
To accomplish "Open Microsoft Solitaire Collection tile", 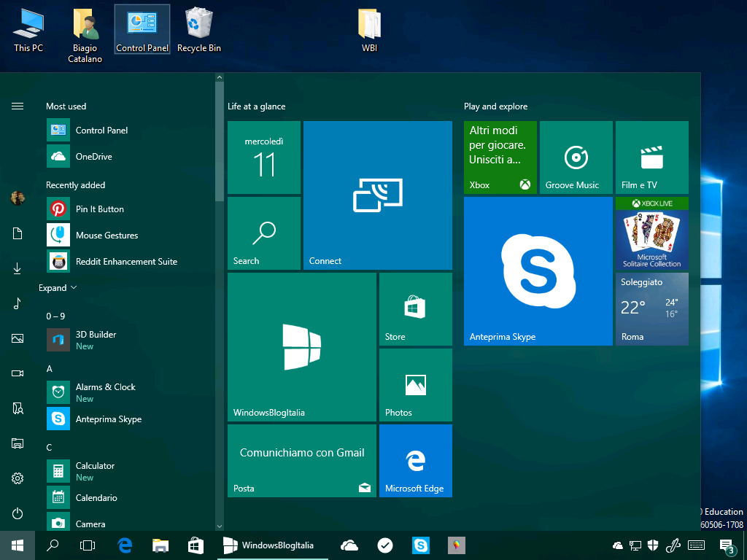I will pyautogui.click(x=651, y=233).
